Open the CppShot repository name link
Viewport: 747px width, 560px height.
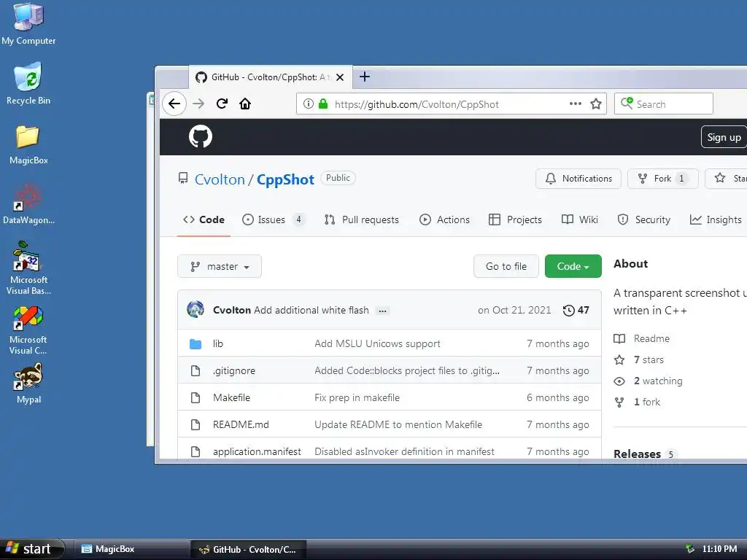pyautogui.click(x=285, y=179)
